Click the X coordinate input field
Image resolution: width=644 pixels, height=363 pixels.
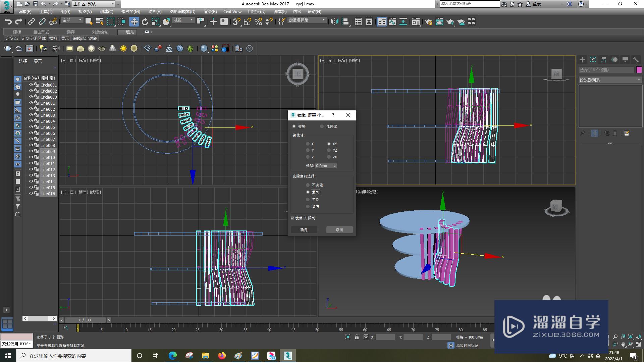385,338
